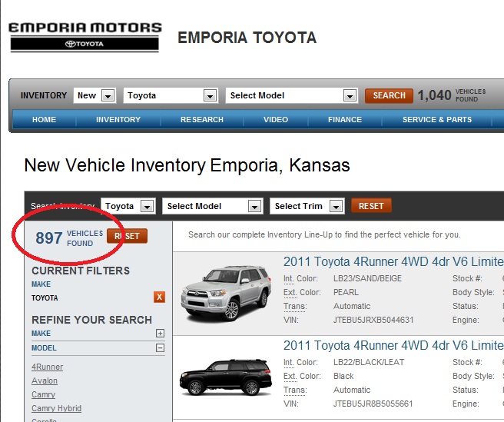Viewport: 504px width, 422px height.
Task: Open the silver 4Runner thumbnail
Action: pyautogui.click(x=223, y=293)
